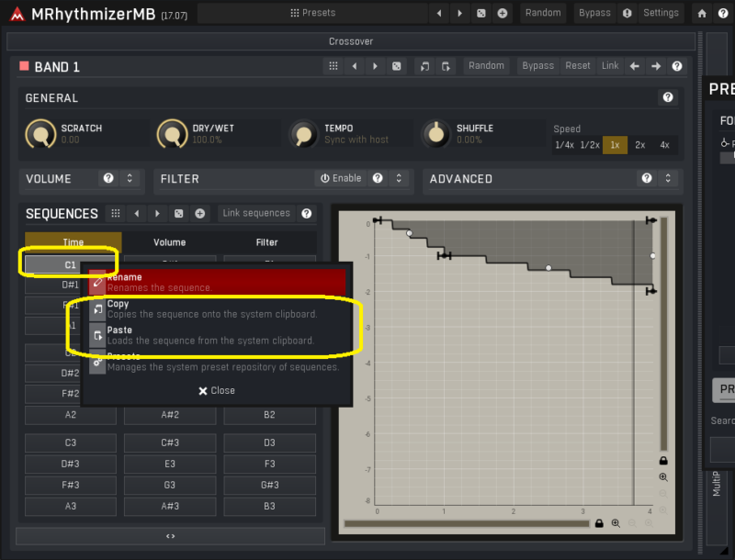Open the Sequences help question mark

click(307, 213)
